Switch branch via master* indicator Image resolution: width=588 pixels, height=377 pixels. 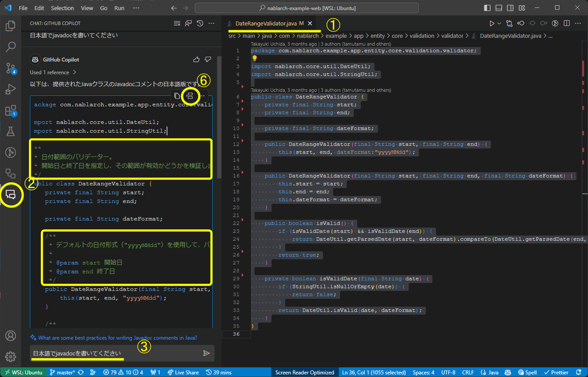[x=62, y=372]
